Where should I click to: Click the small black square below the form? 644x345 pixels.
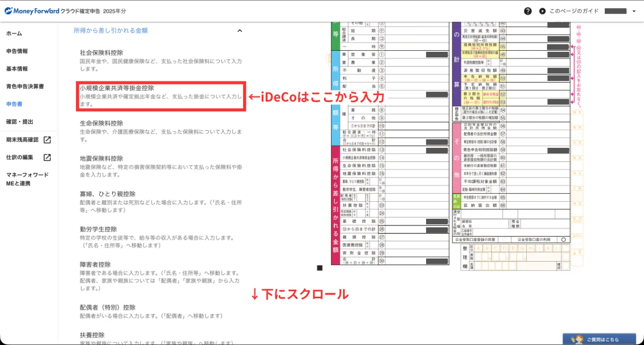(x=319, y=268)
